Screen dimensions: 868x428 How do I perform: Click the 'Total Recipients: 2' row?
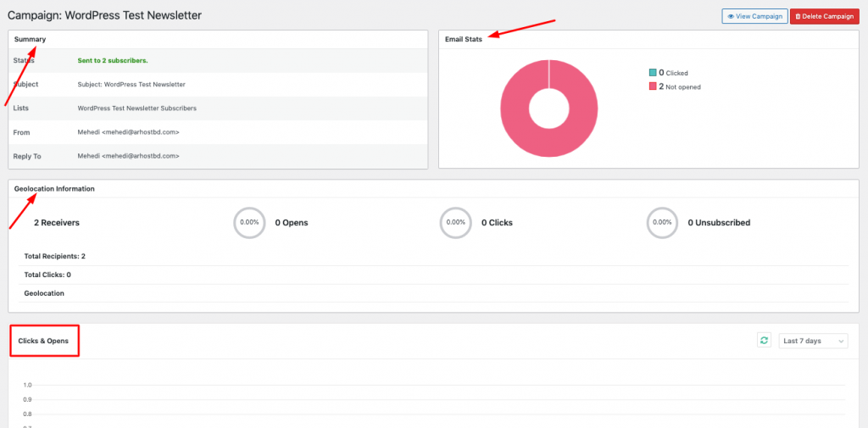(x=433, y=257)
